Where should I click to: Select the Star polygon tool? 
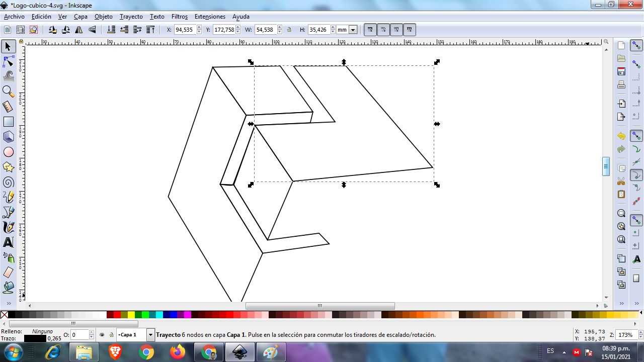click(8, 167)
